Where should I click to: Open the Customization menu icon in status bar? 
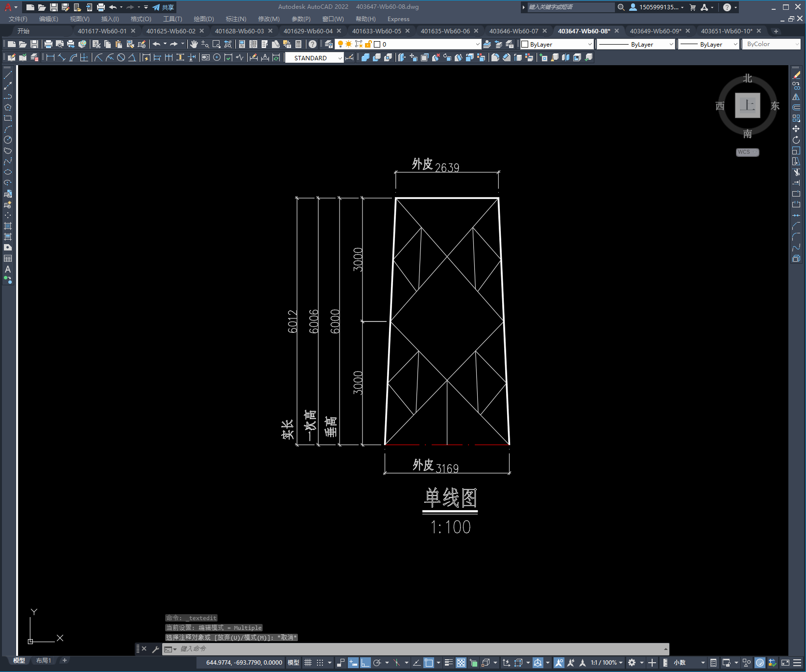coord(798,663)
